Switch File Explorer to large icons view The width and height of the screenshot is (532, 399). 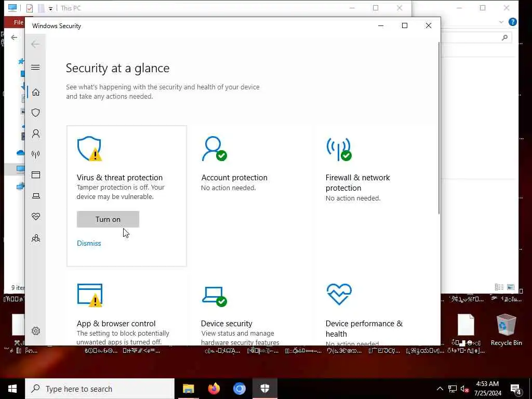pos(511,287)
